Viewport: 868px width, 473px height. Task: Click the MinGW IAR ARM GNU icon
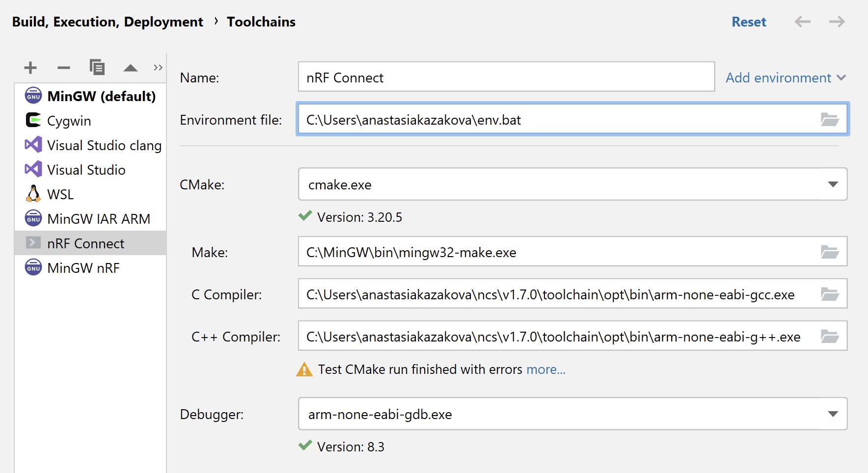tap(33, 218)
